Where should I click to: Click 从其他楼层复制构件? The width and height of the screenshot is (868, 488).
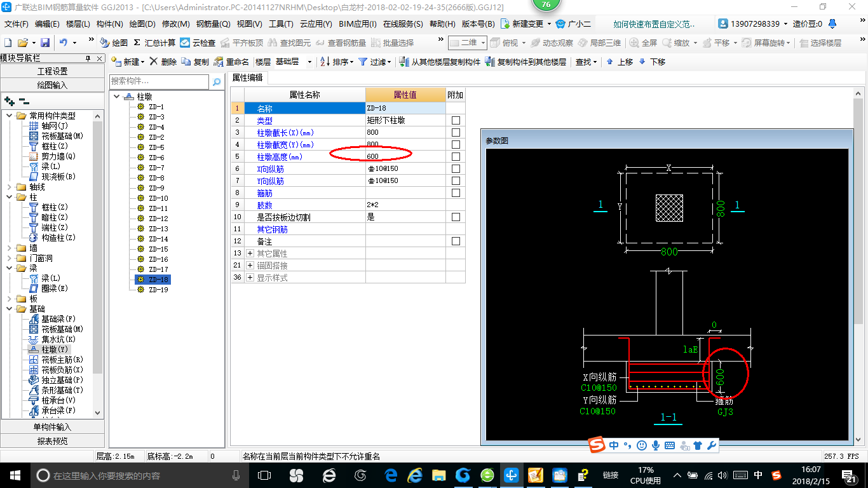pos(440,62)
